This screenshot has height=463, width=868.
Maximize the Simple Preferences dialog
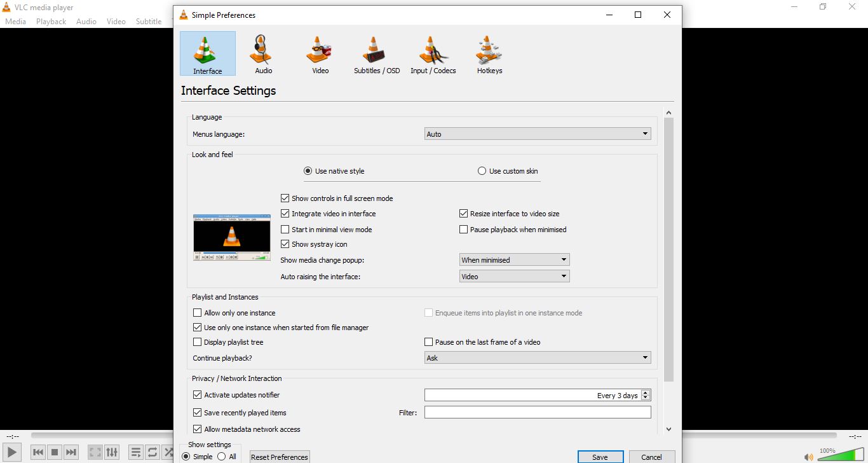638,15
